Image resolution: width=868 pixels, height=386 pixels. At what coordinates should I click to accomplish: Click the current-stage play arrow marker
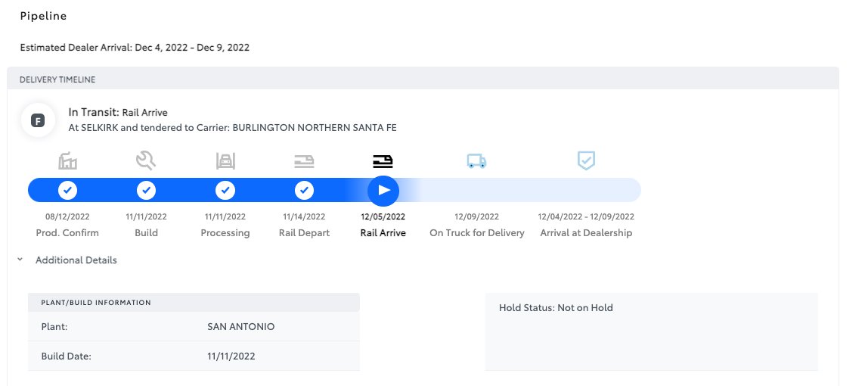pos(383,191)
